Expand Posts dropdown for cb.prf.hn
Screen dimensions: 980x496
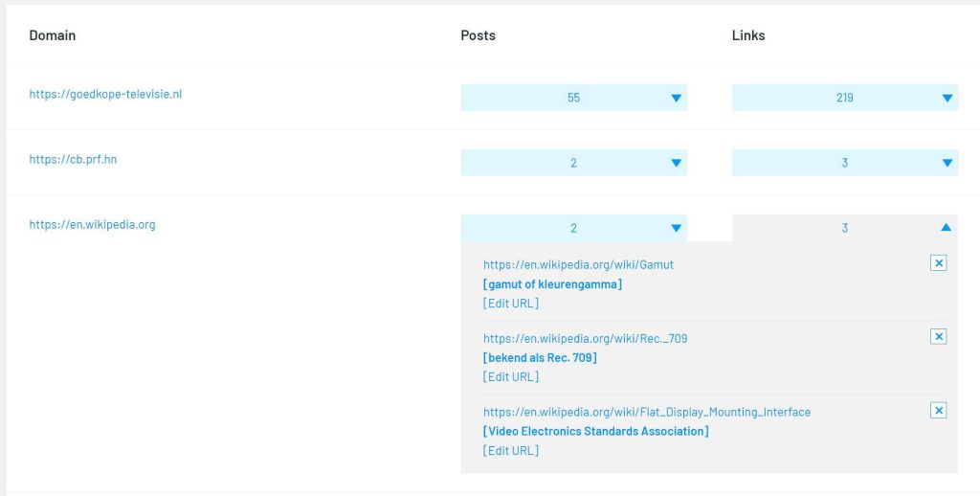(x=574, y=163)
